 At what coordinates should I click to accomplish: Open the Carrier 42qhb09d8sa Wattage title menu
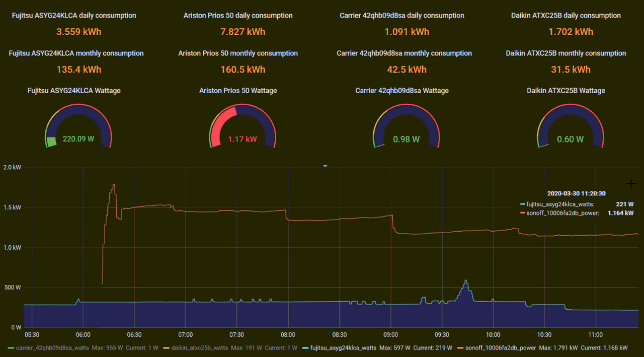pyautogui.click(x=401, y=91)
